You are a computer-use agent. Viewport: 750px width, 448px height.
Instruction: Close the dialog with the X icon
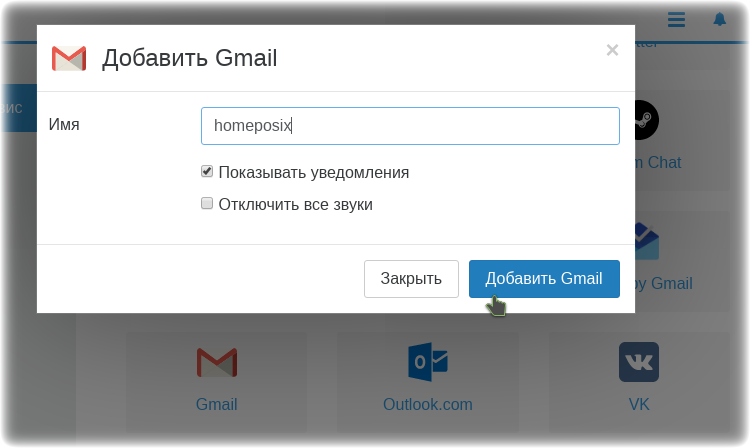[x=612, y=50]
